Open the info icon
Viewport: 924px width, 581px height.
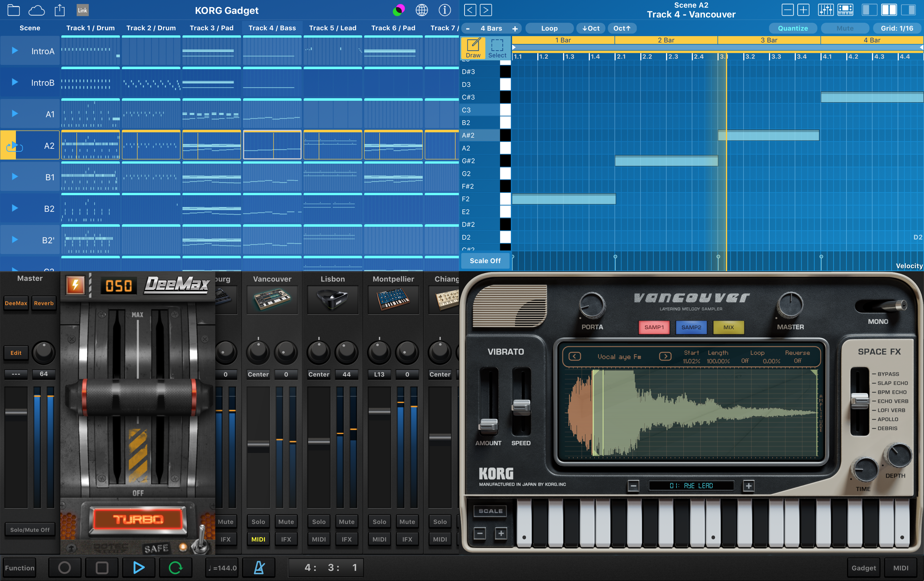(445, 10)
